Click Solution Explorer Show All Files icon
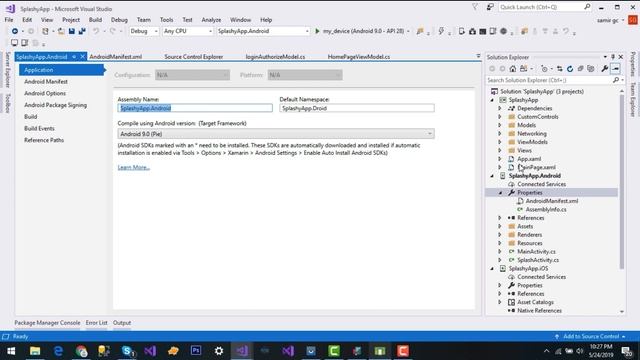This screenshot has width=640, height=360. coord(591,69)
